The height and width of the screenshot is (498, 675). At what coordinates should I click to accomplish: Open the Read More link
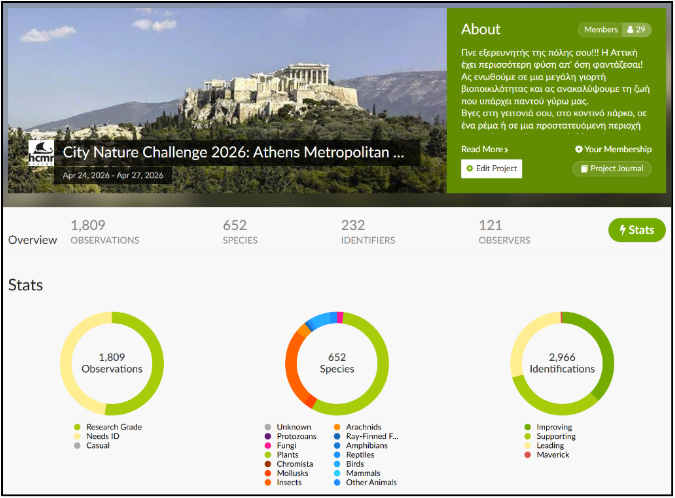coord(484,149)
